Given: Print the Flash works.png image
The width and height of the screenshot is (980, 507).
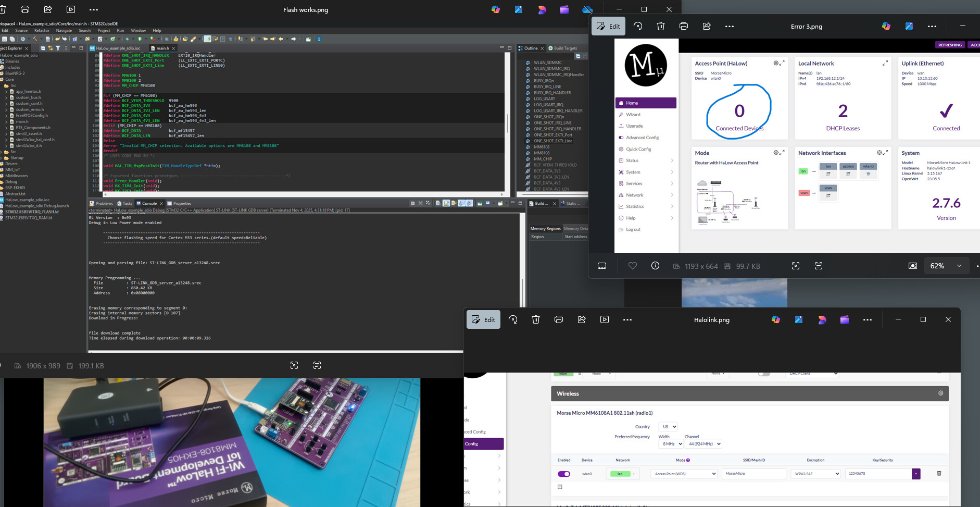Looking at the screenshot, I should coord(25,9).
